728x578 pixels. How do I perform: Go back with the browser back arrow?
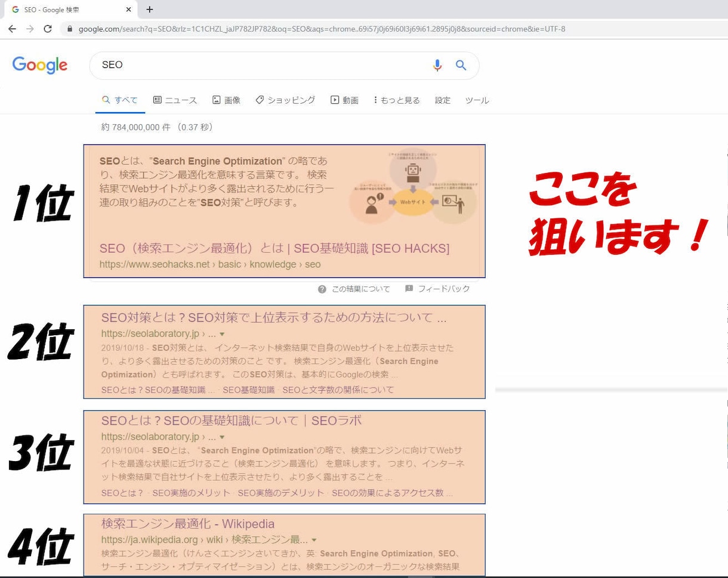click(x=12, y=29)
